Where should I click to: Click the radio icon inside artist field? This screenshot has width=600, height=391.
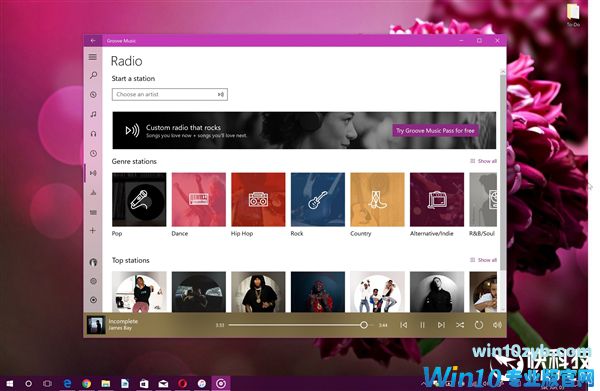[x=221, y=94]
